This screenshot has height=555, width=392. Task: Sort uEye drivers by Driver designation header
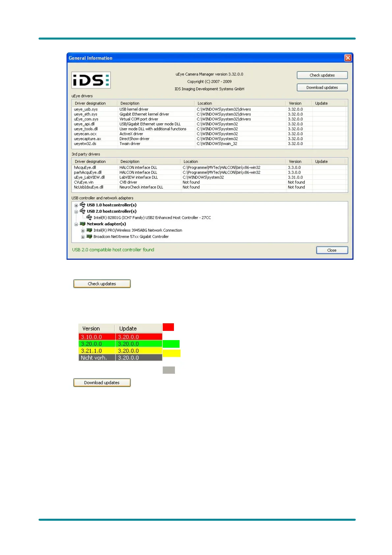pos(95,103)
